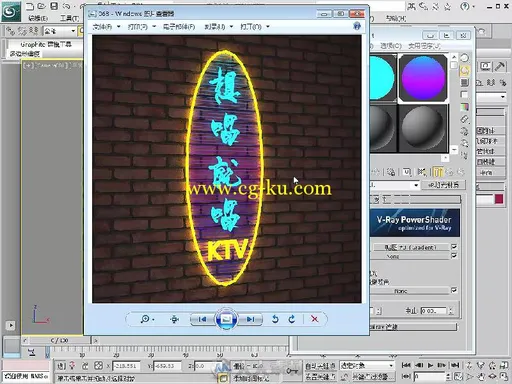Click the Y coordinate field in status bar
The width and height of the screenshot is (512, 384).
tap(167, 366)
